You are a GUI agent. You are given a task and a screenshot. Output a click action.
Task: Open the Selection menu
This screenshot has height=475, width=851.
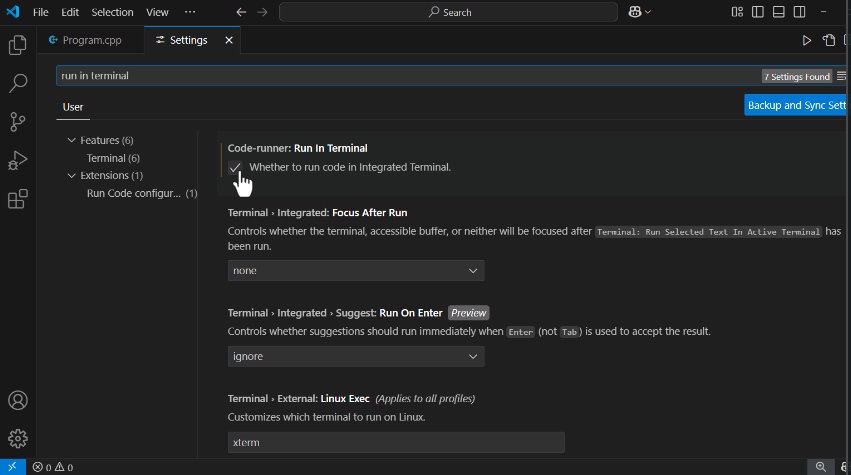tap(112, 12)
